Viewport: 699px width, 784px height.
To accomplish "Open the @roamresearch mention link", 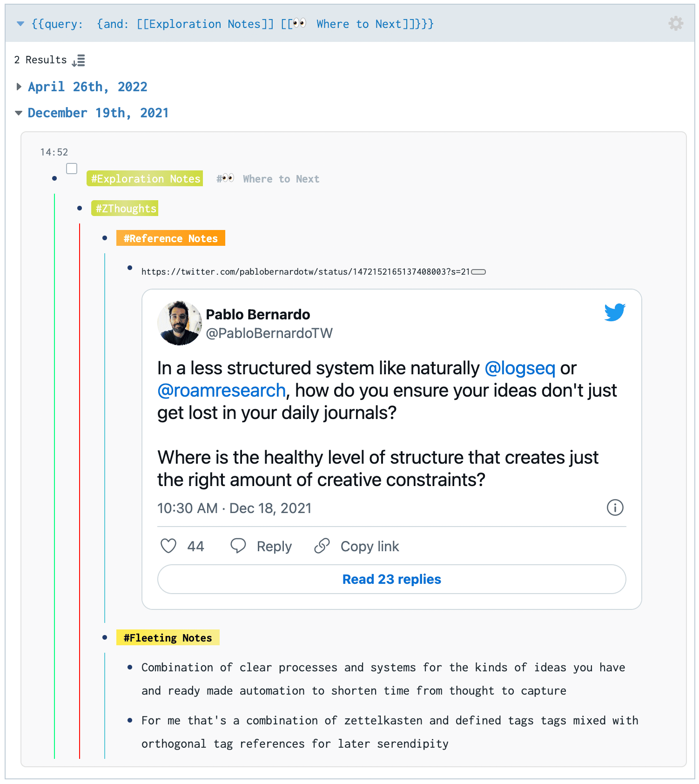I will click(222, 390).
